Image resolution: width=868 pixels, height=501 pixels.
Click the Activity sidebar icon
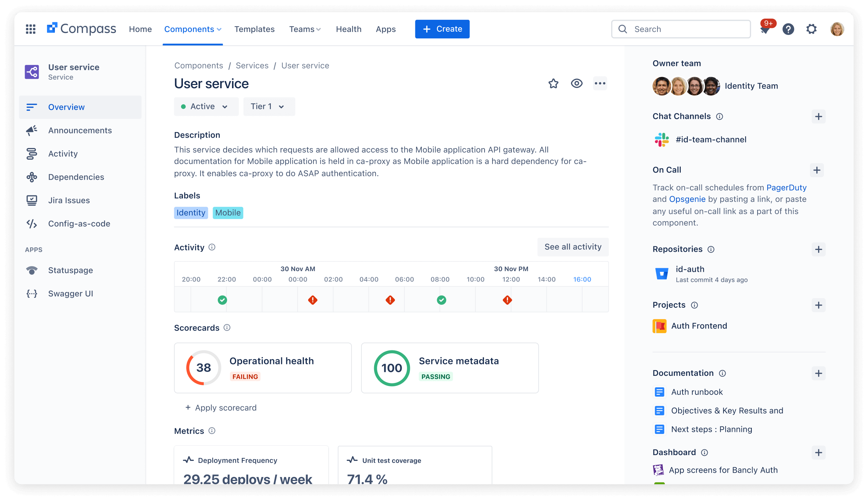pyautogui.click(x=32, y=153)
